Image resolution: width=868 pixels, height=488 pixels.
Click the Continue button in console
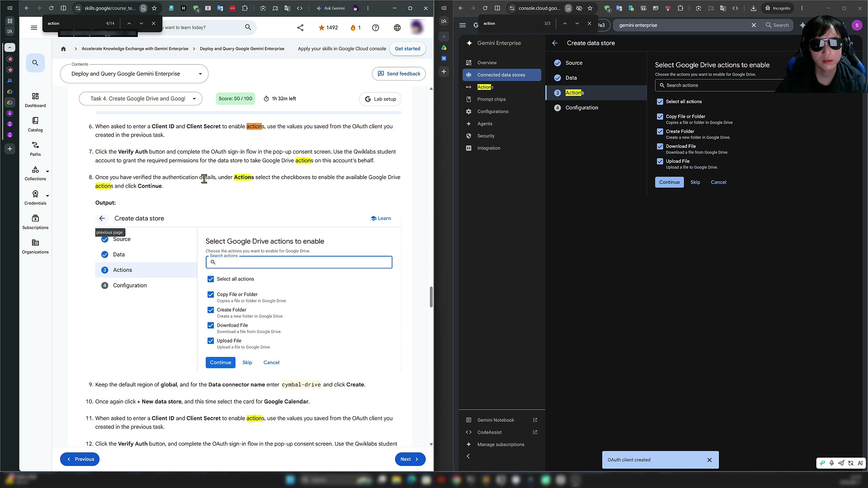(x=669, y=183)
